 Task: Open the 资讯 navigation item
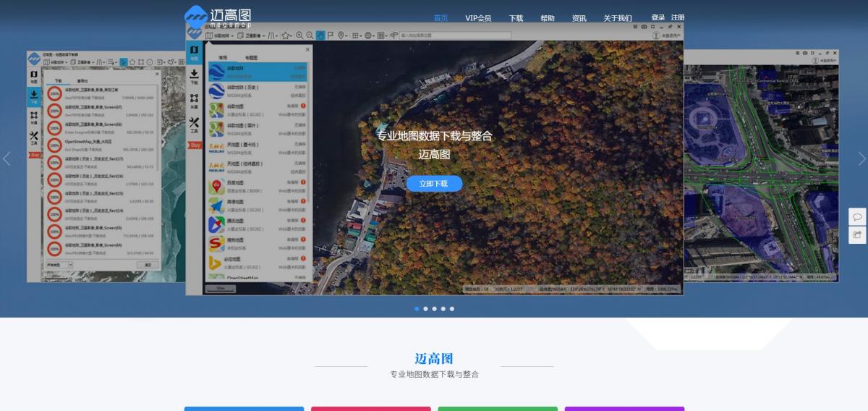click(579, 18)
